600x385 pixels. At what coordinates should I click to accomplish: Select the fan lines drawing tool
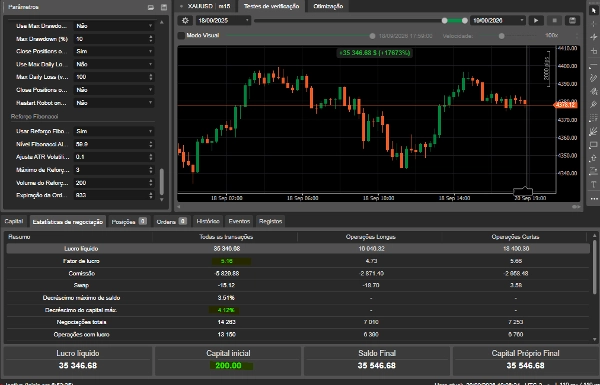click(593, 131)
